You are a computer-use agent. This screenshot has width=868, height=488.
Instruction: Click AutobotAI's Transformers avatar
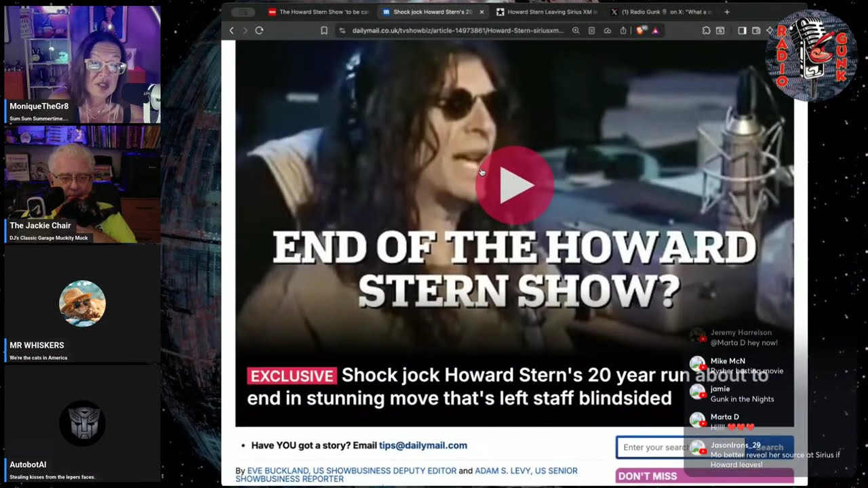[x=82, y=423]
